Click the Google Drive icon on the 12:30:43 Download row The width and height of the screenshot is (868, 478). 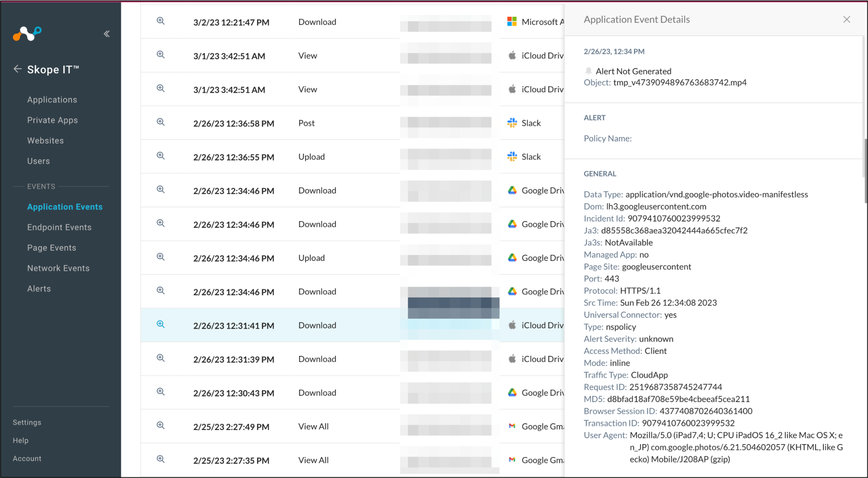tap(512, 393)
